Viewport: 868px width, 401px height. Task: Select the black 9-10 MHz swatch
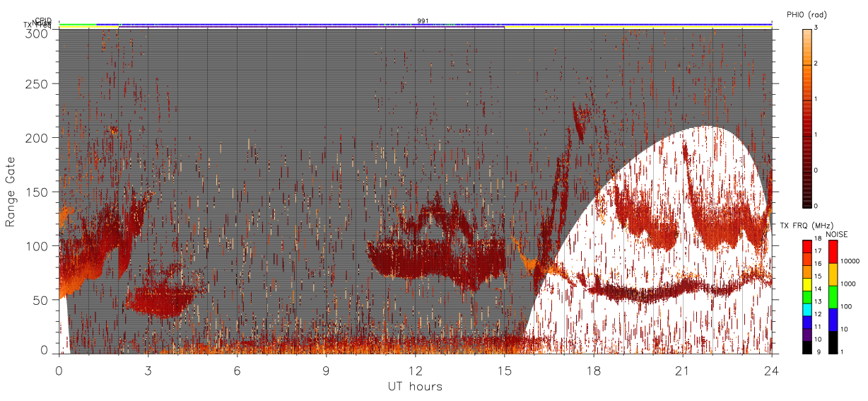point(807,346)
